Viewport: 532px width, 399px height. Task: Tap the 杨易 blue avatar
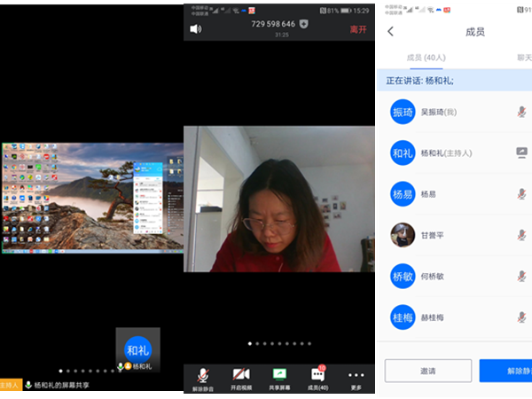[403, 194]
